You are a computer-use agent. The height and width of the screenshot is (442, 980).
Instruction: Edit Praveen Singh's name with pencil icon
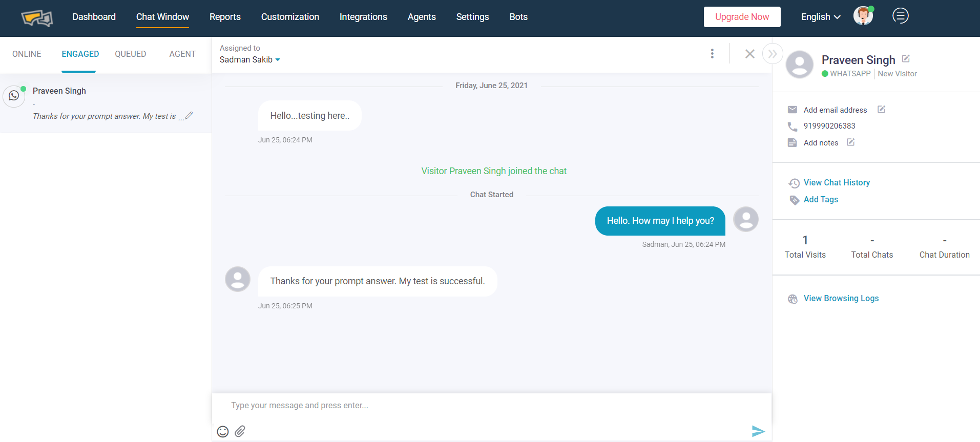[x=906, y=59]
